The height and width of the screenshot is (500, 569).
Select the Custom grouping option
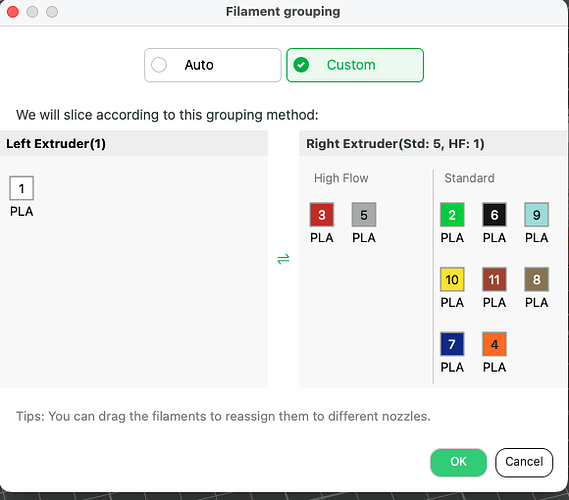point(355,65)
